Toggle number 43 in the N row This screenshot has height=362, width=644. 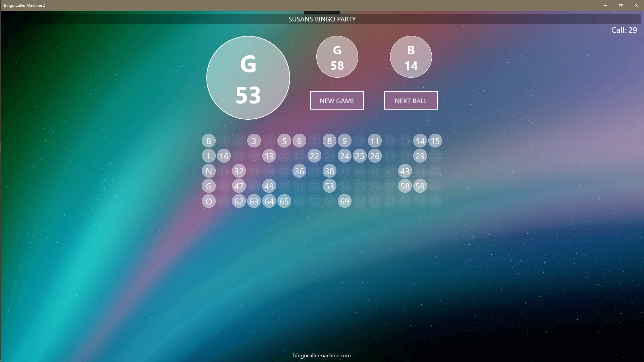coord(405,171)
